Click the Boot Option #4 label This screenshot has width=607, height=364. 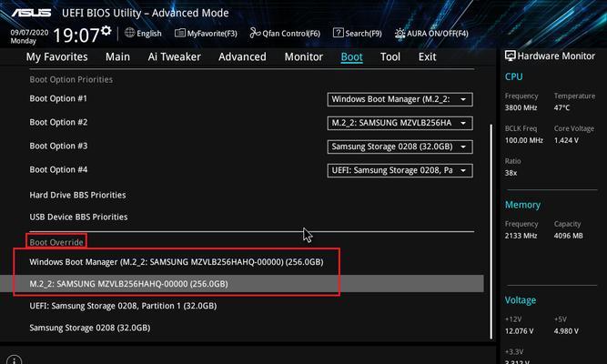[58, 169]
